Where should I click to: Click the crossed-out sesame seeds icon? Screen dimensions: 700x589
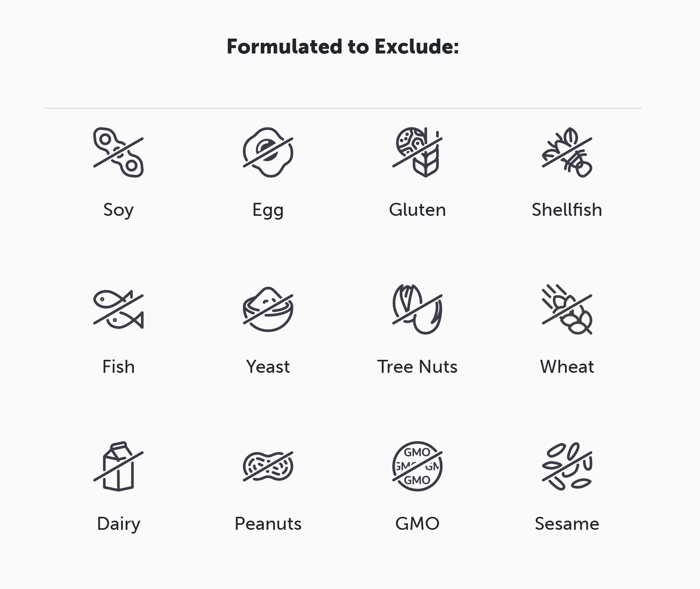567,466
